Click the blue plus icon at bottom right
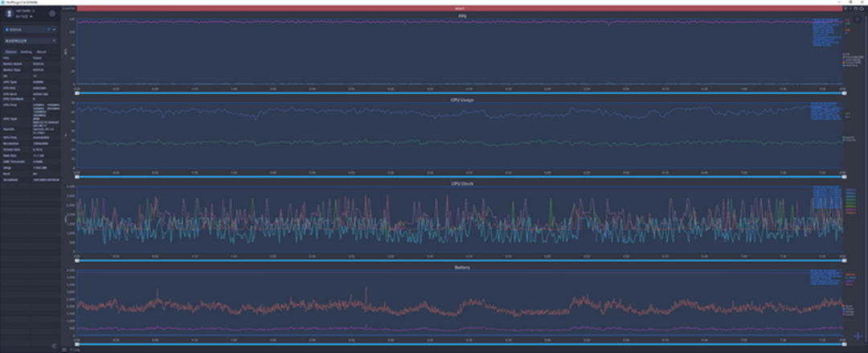Viewport: 868px width, 353px height. [858, 336]
